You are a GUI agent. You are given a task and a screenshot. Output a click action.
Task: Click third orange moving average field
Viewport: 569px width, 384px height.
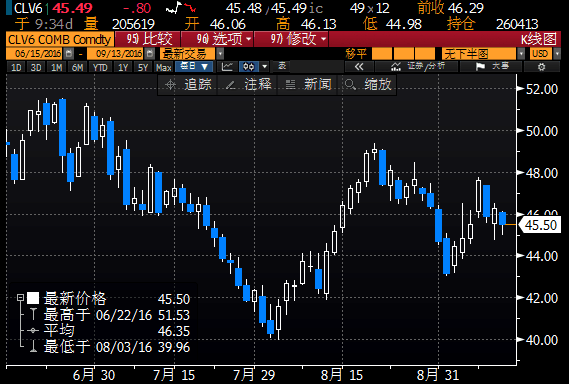click(425, 54)
